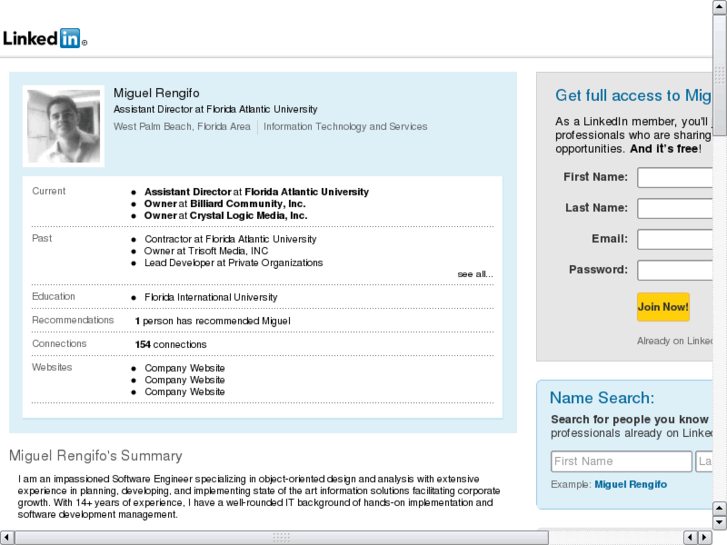Click the vertical scrollbar down arrow at bottom

[719, 522]
